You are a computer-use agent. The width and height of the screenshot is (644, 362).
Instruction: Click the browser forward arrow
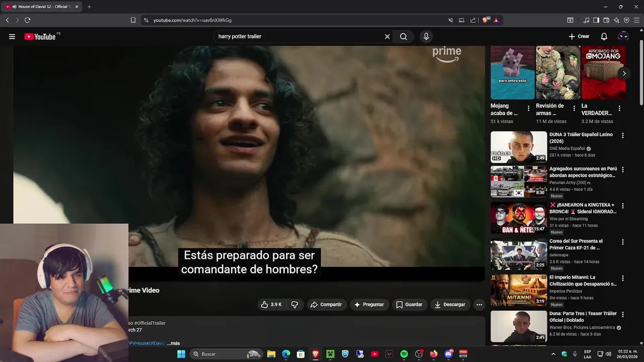point(17,20)
